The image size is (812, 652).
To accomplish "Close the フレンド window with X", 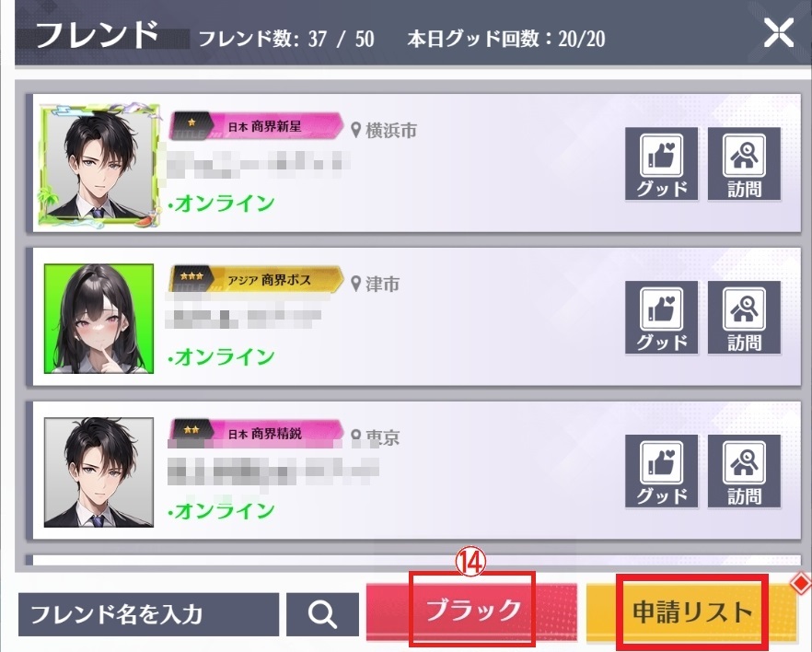I will [778, 32].
